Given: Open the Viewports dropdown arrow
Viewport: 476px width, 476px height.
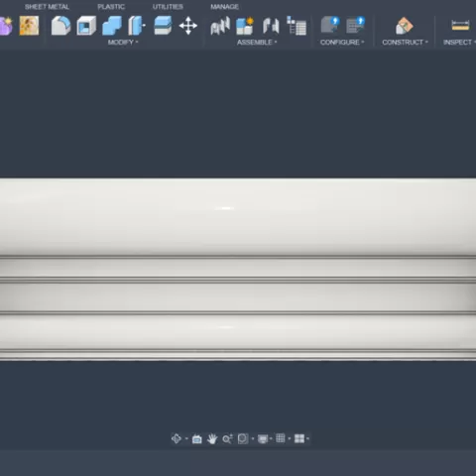Looking at the screenshot, I should (307, 439).
